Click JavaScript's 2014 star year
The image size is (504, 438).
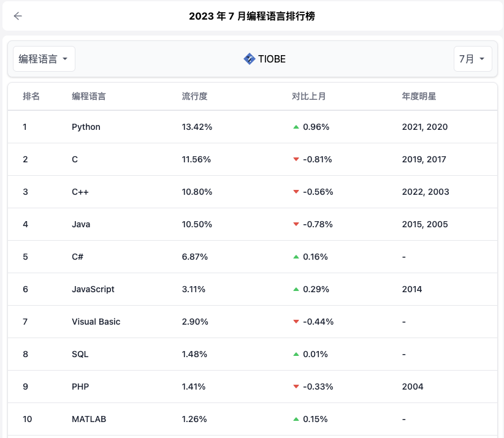coord(412,289)
